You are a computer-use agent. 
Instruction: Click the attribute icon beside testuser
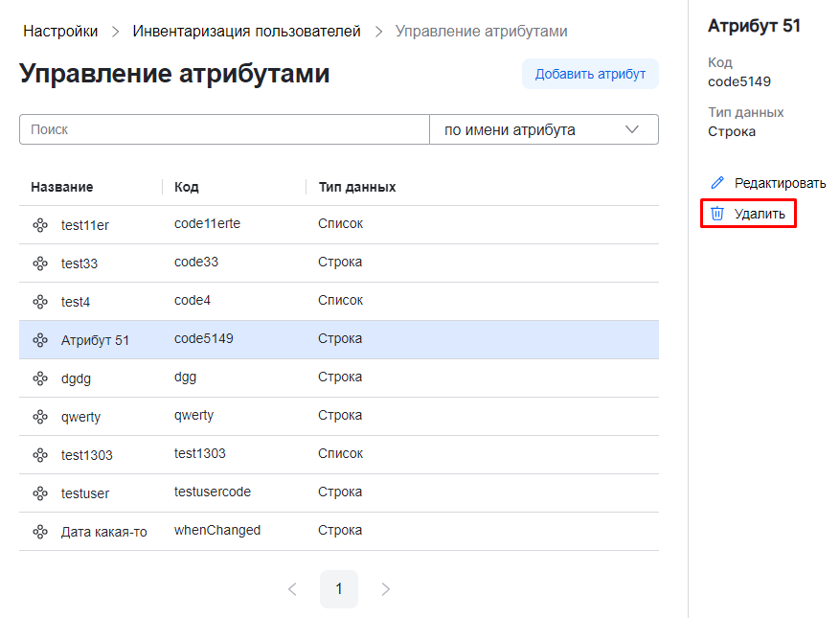point(40,493)
